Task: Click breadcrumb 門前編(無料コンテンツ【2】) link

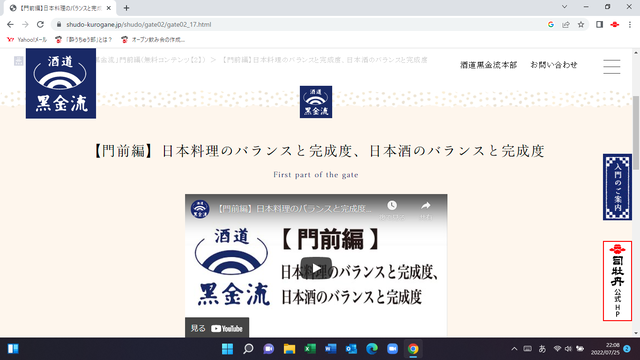Action: click(150, 60)
